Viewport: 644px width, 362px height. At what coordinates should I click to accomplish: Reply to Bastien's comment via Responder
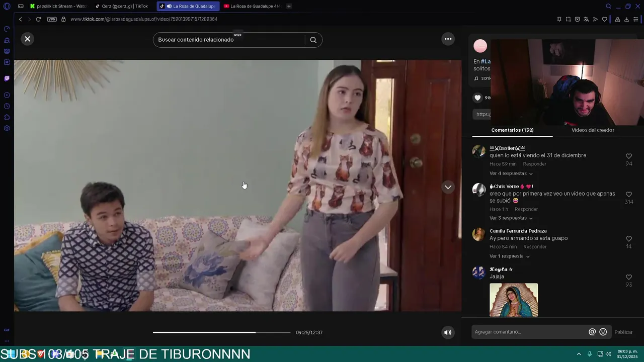(x=534, y=164)
